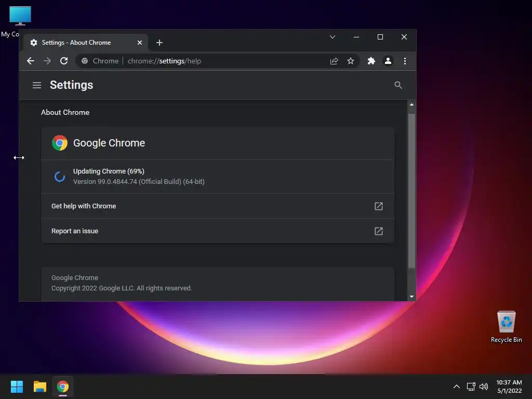Open the profile avatar menu

[388, 61]
